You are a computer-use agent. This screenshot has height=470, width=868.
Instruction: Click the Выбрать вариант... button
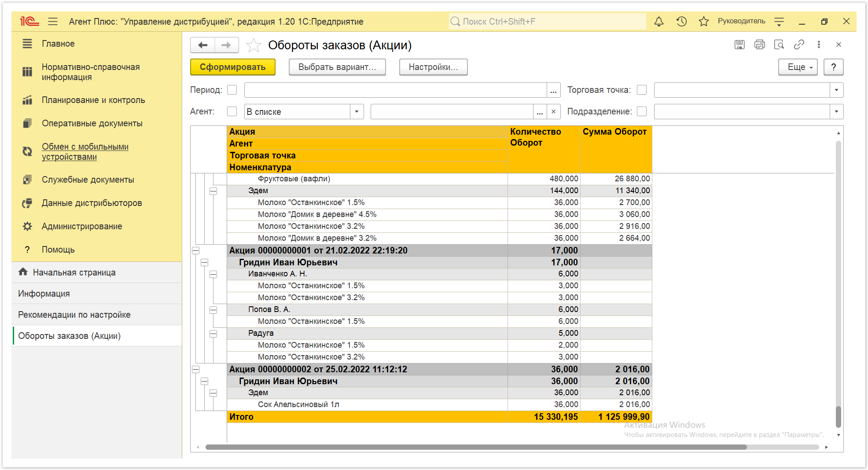click(x=337, y=67)
